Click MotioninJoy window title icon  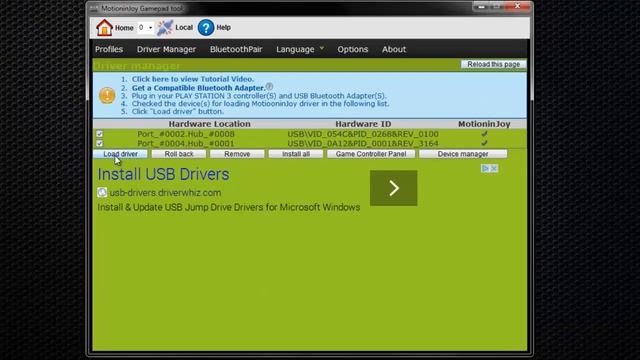(94, 8)
